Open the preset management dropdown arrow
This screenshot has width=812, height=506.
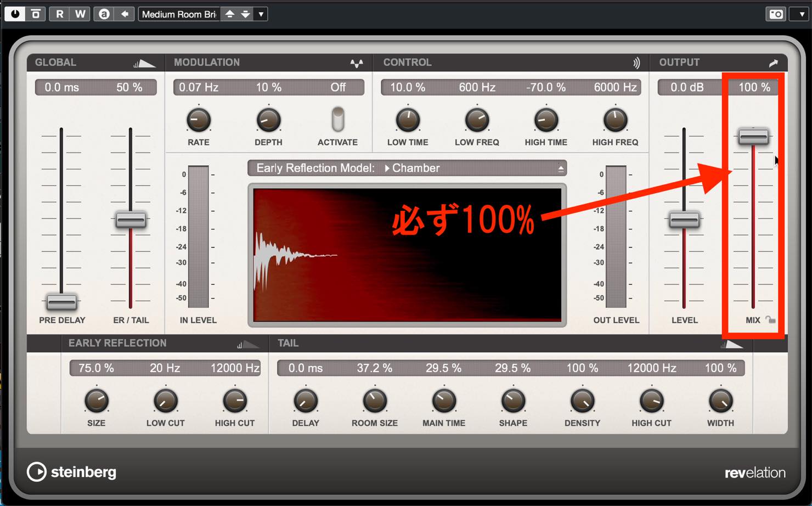click(261, 14)
